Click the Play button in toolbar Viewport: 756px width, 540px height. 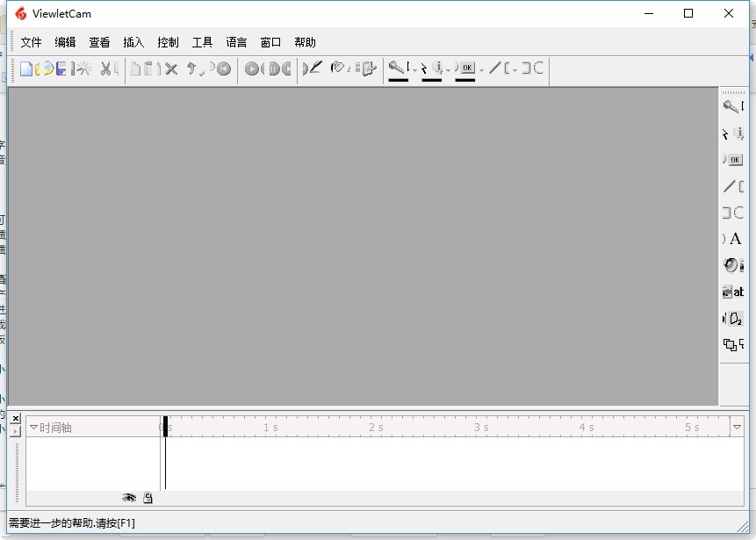point(252,68)
